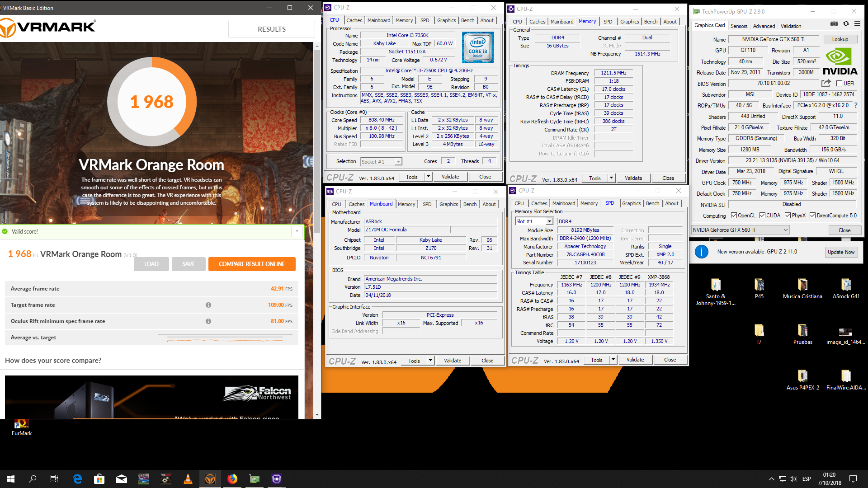Click Validate in the CPU-Z SPD window
868x488 pixels.
(635, 360)
